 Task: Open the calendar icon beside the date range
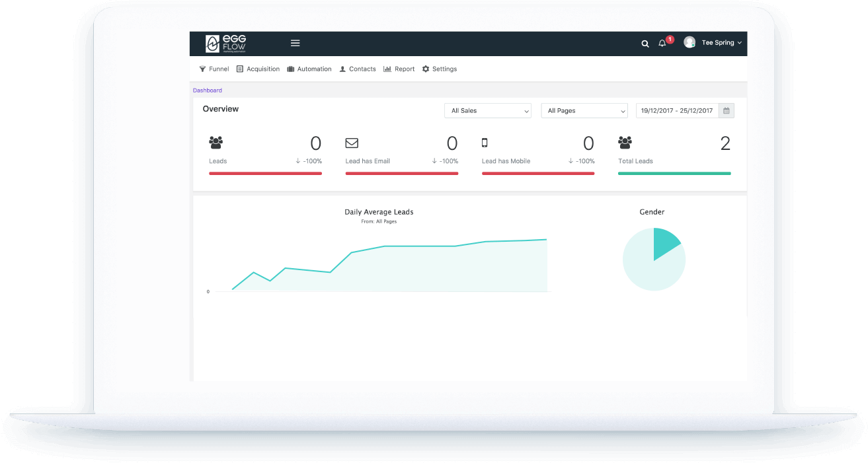[725, 110]
